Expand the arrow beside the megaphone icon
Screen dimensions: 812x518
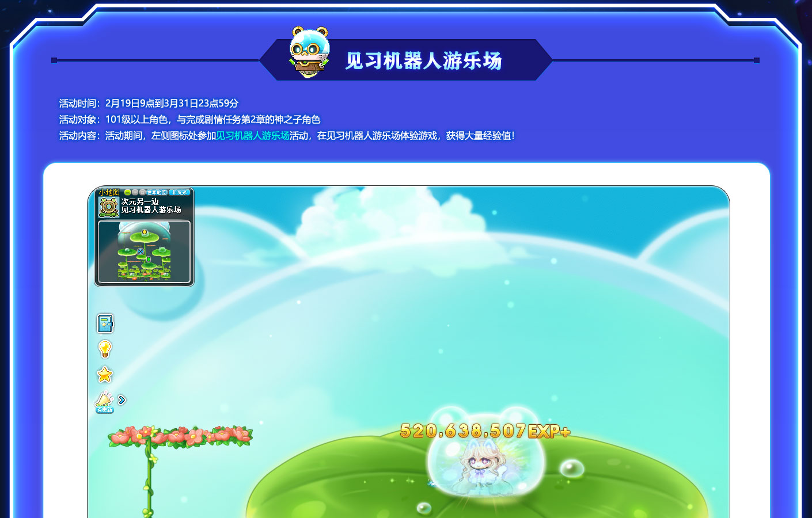pyautogui.click(x=122, y=399)
